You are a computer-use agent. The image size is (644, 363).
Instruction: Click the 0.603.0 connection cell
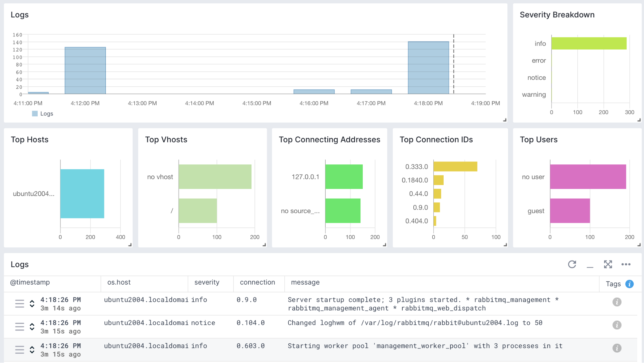coord(251,346)
